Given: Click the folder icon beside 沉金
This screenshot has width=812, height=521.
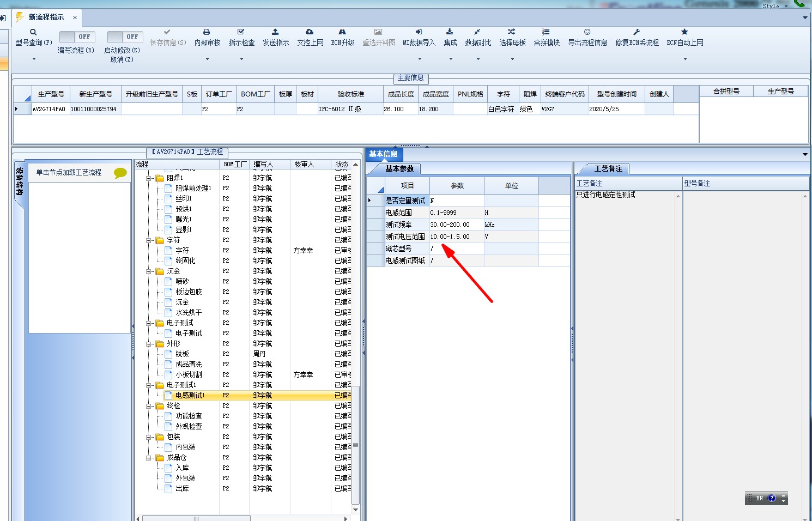Looking at the screenshot, I should point(160,271).
